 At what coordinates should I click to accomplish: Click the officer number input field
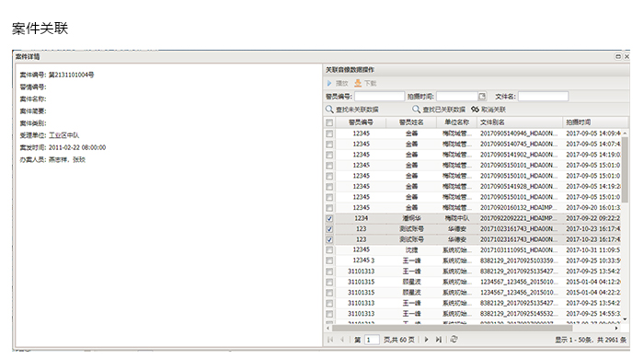coord(379,96)
